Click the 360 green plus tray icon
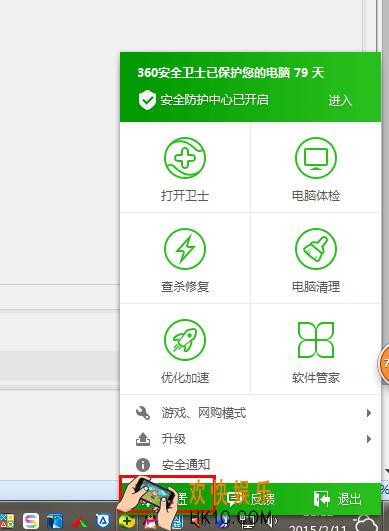Viewport: 389px width, 531px height. [x=126, y=521]
